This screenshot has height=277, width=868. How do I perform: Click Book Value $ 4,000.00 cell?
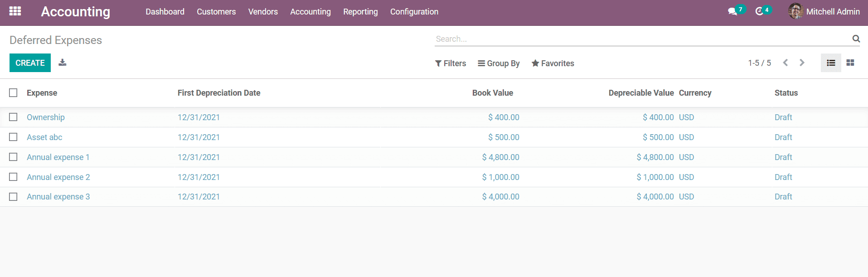click(500, 197)
